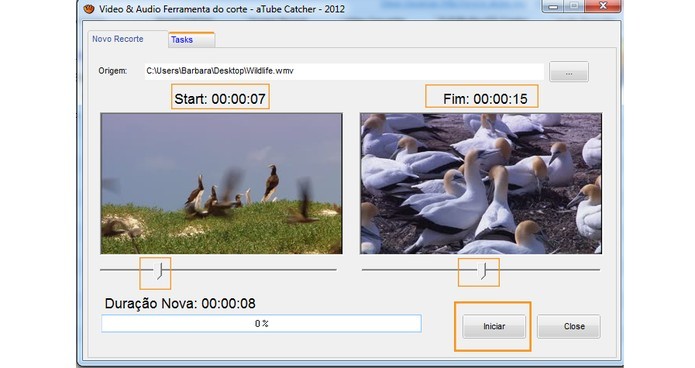Click the Start: 00:00:07 label
Screen dimensions: 695x368
tap(220, 99)
